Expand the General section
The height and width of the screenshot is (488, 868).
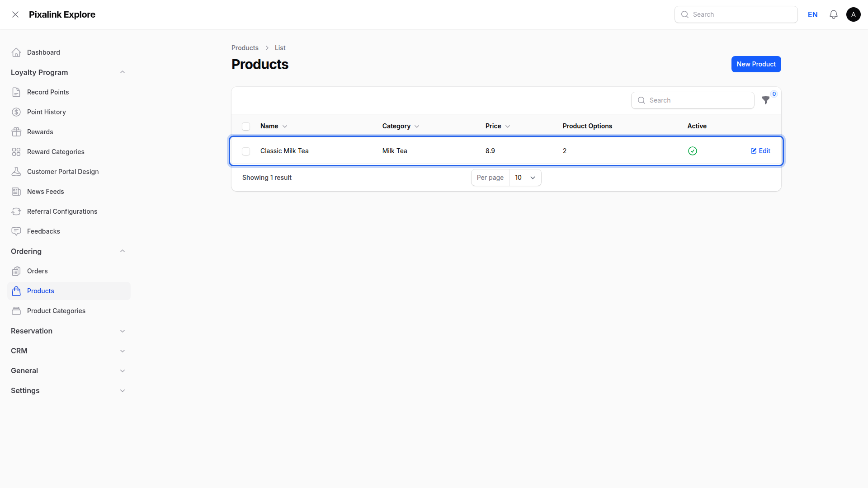click(123, 371)
